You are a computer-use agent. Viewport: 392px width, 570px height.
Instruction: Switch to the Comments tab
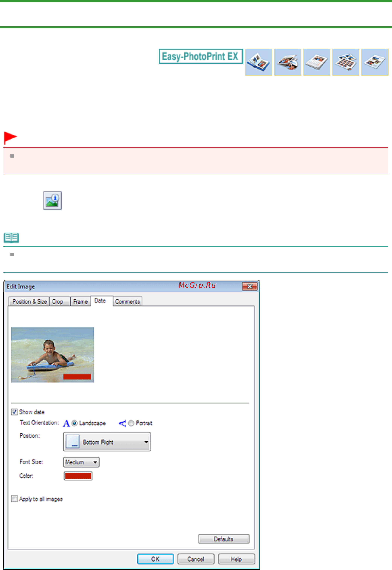coord(127,301)
